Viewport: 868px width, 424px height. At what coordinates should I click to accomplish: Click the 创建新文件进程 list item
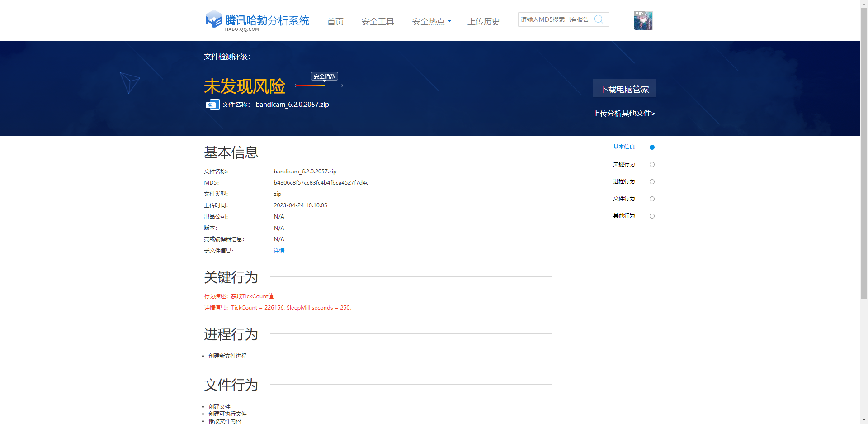[x=227, y=356]
